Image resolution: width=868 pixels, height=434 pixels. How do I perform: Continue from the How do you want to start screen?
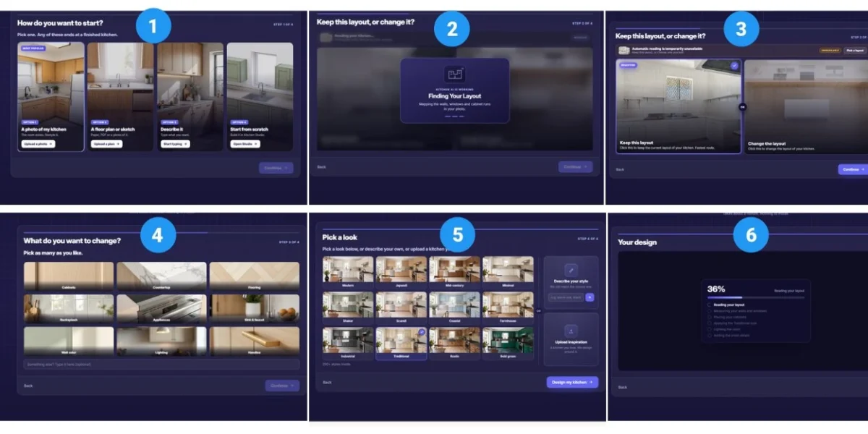click(276, 168)
